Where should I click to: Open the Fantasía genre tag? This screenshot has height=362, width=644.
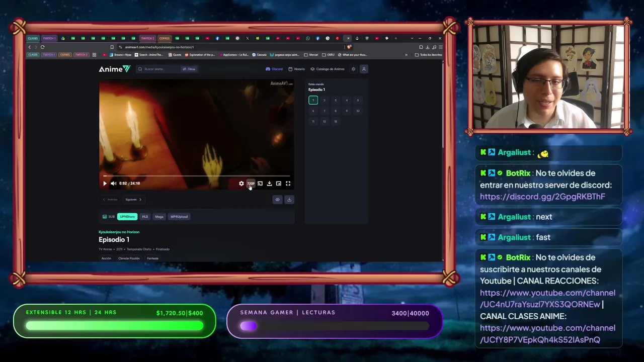coord(152,258)
